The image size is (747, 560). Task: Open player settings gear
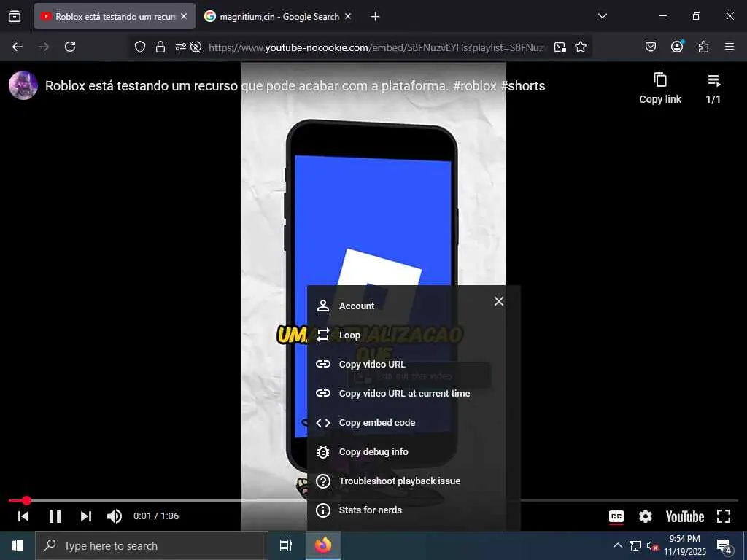(646, 516)
